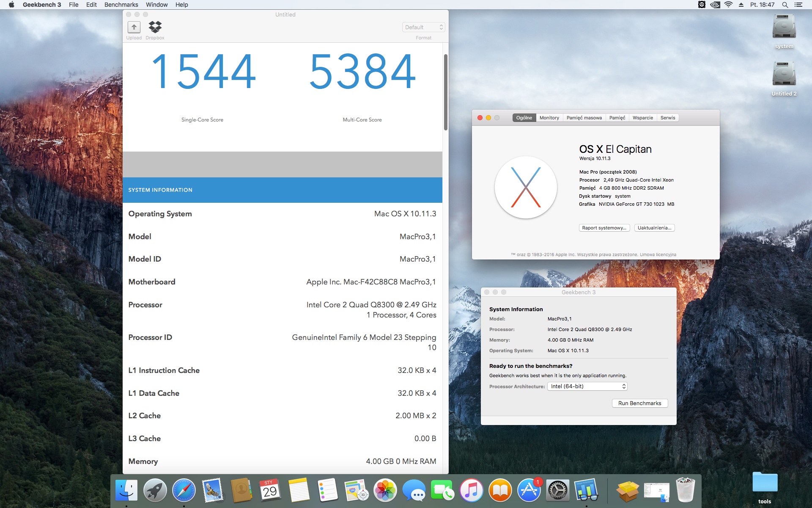
Task: Open App Store in the dock
Action: coord(529,490)
